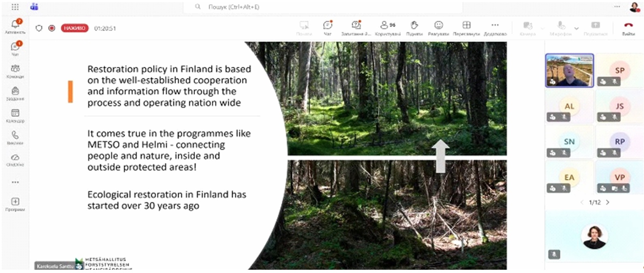Open Програми add apps icon

(15, 204)
